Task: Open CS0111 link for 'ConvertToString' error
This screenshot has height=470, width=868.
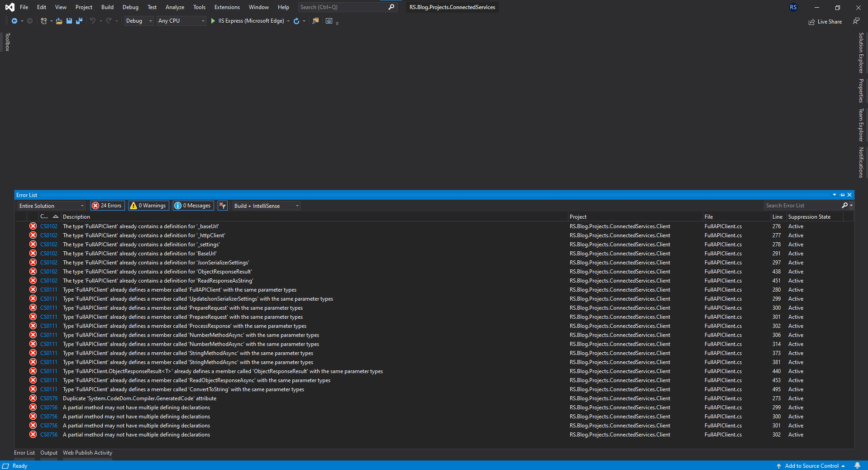Action: (49, 389)
